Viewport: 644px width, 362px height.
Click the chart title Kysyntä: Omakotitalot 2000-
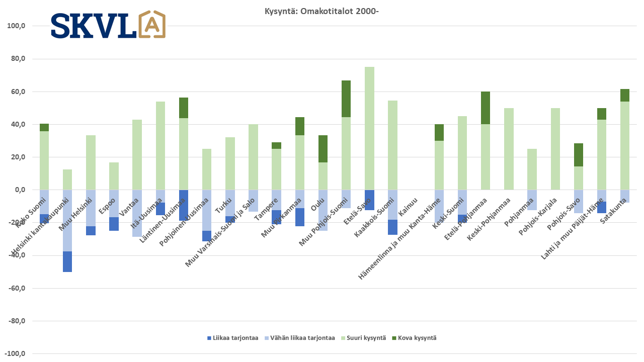[321, 11]
